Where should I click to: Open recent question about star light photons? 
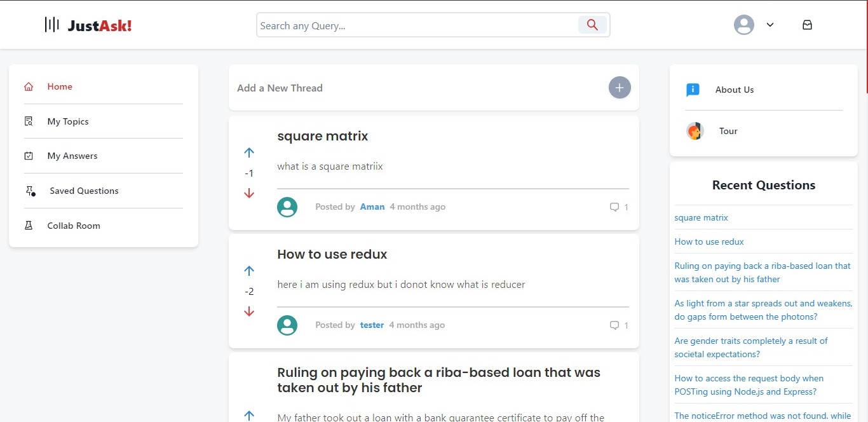pos(763,310)
